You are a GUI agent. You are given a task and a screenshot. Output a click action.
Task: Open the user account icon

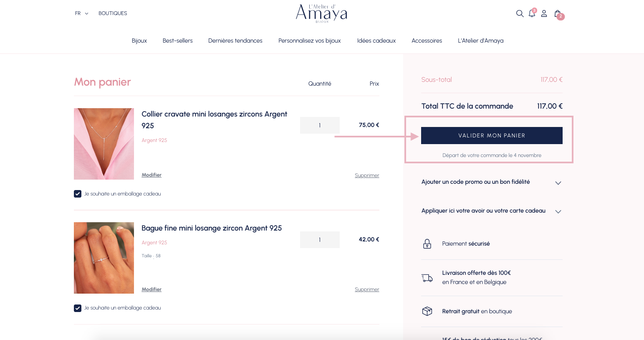pos(544,13)
